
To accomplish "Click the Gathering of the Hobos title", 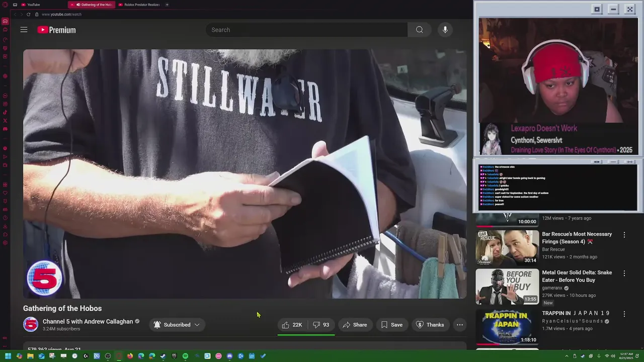I will (x=62, y=308).
